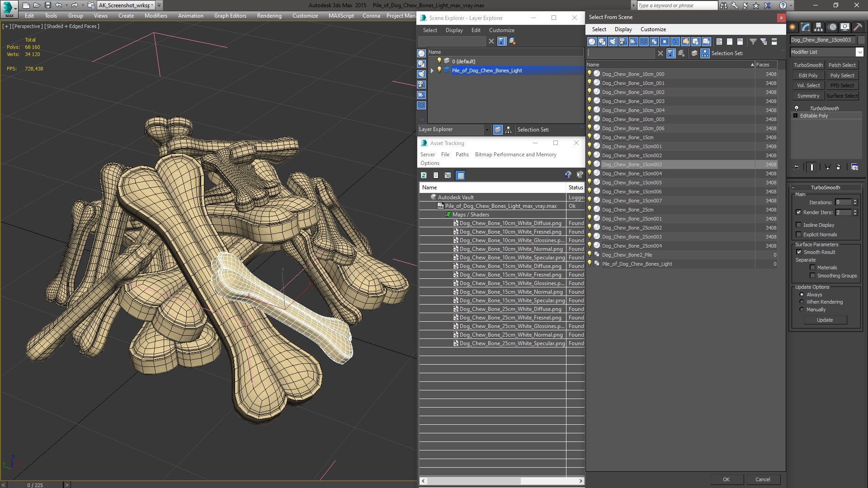Viewport: 868px width, 488px height.
Task: Select Always update option
Action: pyautogui.click(x=802, y=295)
